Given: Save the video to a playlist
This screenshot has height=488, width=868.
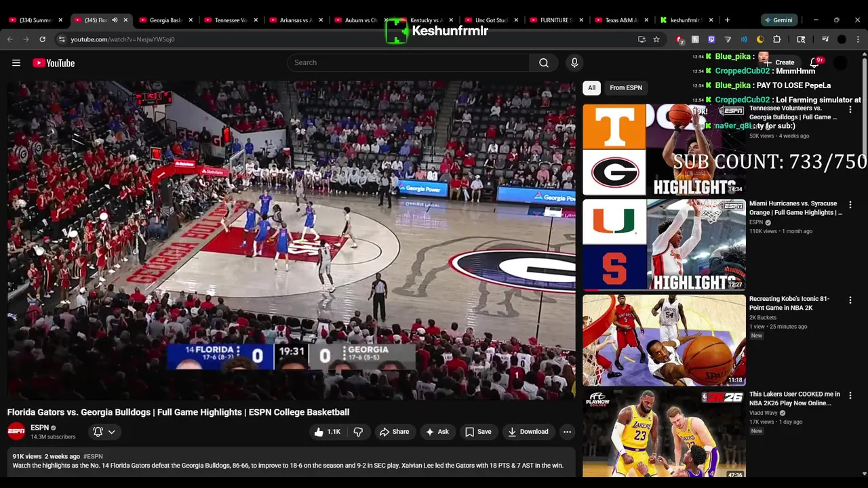Looking at the screenshot, I should [478, 432].
